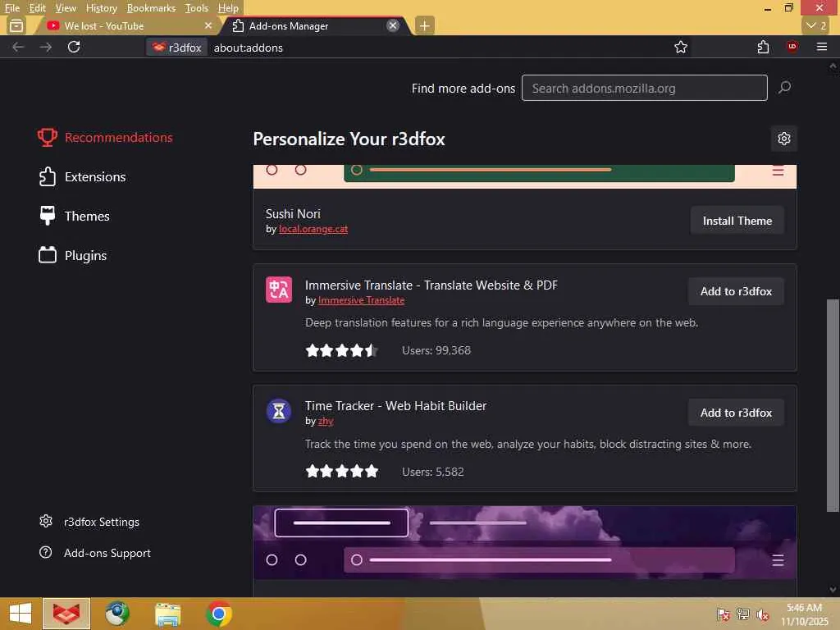The height and width of the screenshot is (630, 840).
Task: Launch the second globe browser icon on the taskbar
Action: click(x=116, y=614)
